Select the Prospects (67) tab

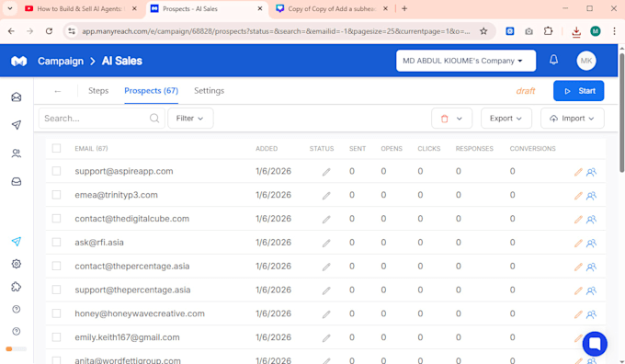click(151, 91)
